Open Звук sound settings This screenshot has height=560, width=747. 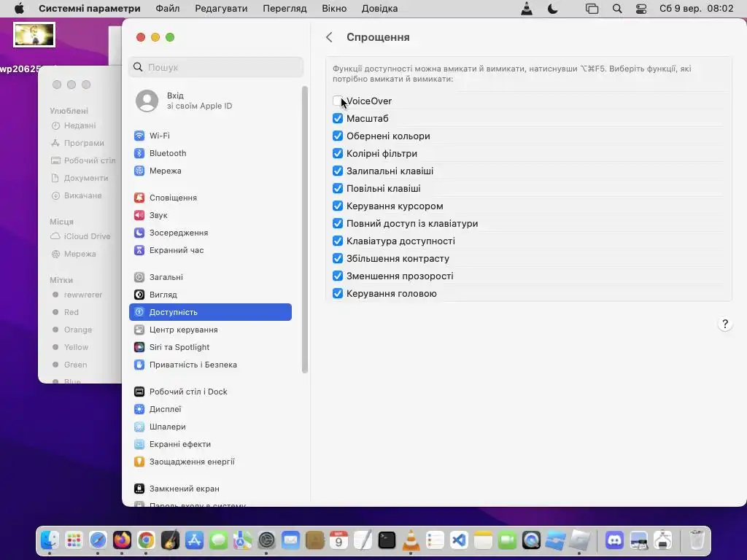[210, 215]
